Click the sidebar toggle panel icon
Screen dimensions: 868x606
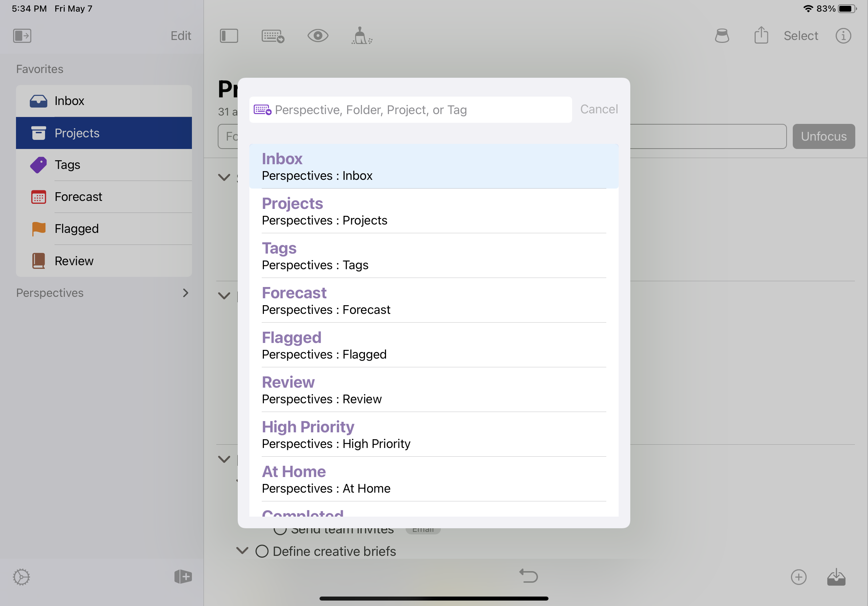230,35
